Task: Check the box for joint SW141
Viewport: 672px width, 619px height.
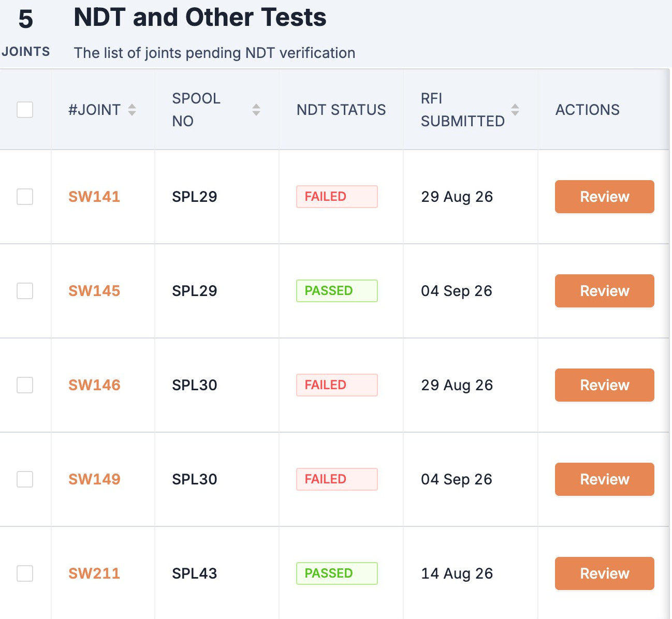Action: pyautogui.click(x=25, y=197)
